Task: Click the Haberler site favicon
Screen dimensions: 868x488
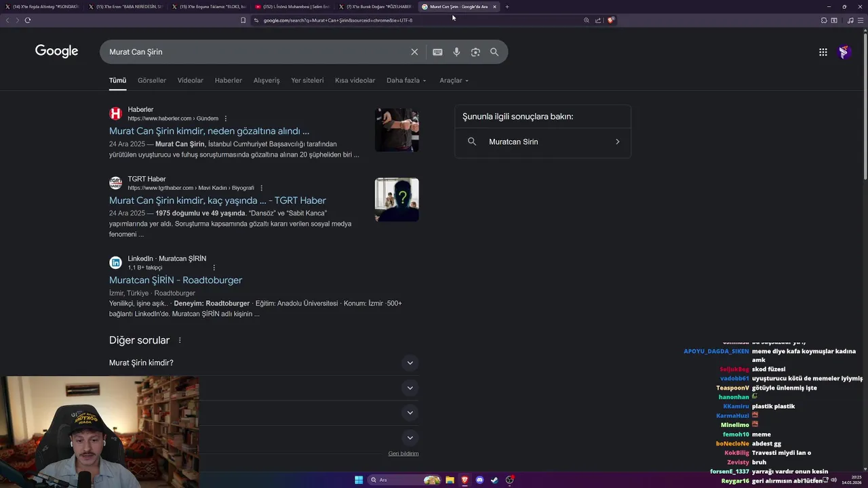Action: pos(116,114)
